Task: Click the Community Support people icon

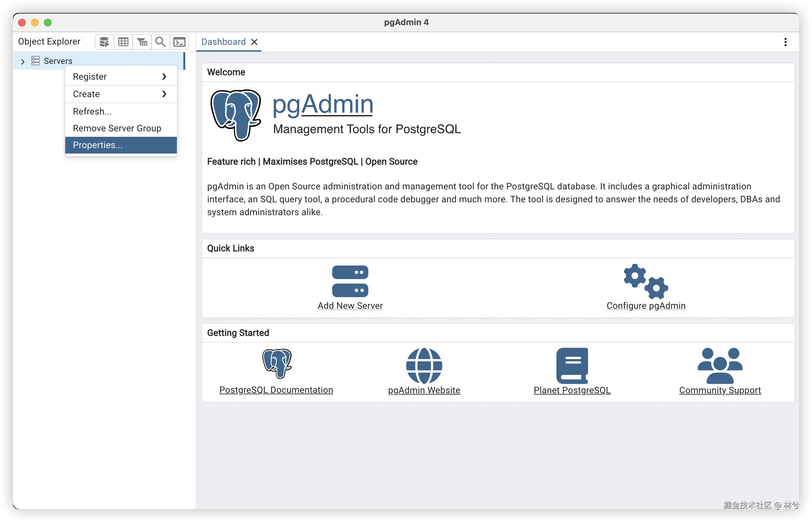Action: click(720, 366)
